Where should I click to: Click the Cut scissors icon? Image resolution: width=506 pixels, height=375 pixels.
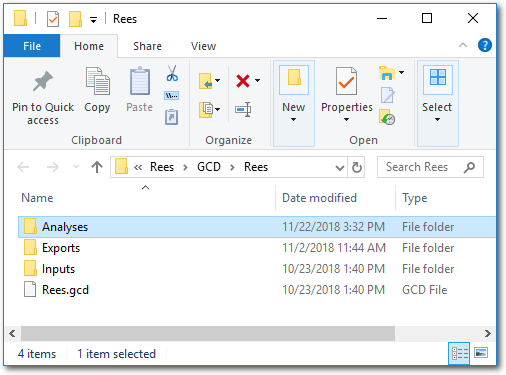coord(172,74)
